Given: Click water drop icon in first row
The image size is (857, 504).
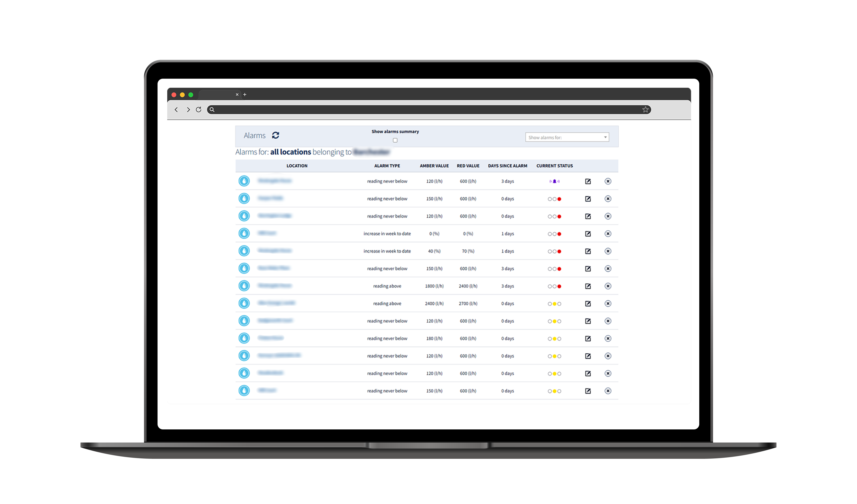Looking at the screenshot, I should click(244, 181).
